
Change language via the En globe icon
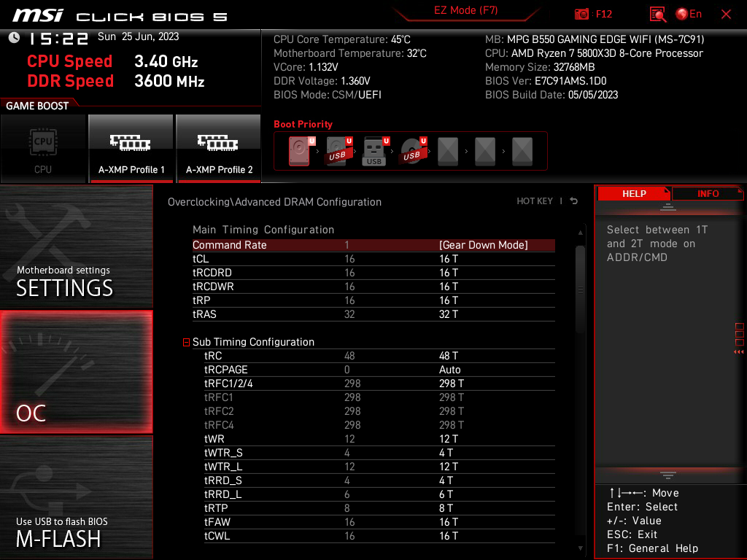tap(689, 14)
